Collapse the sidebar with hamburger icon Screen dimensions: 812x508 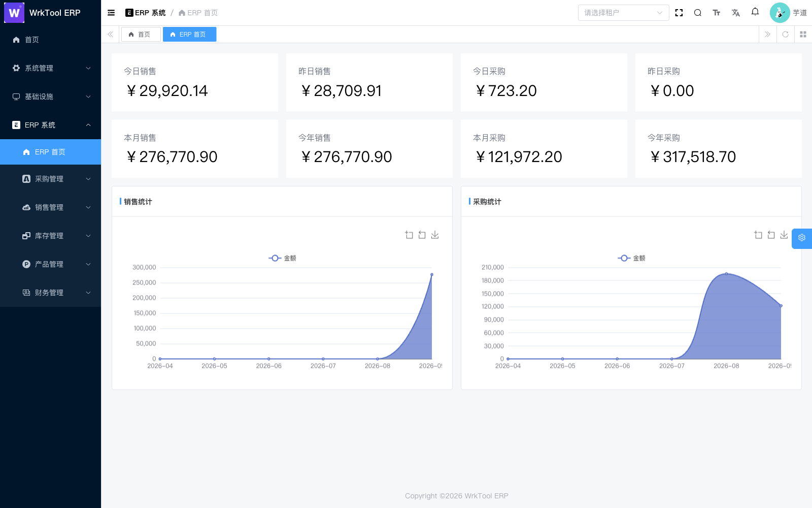coord(111,13)
